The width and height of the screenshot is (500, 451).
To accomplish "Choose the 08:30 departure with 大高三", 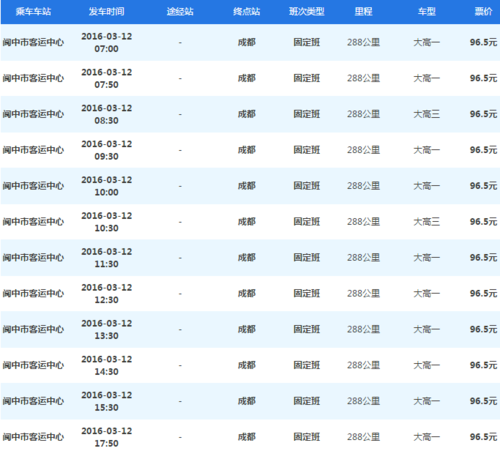I will coord(250,114).
